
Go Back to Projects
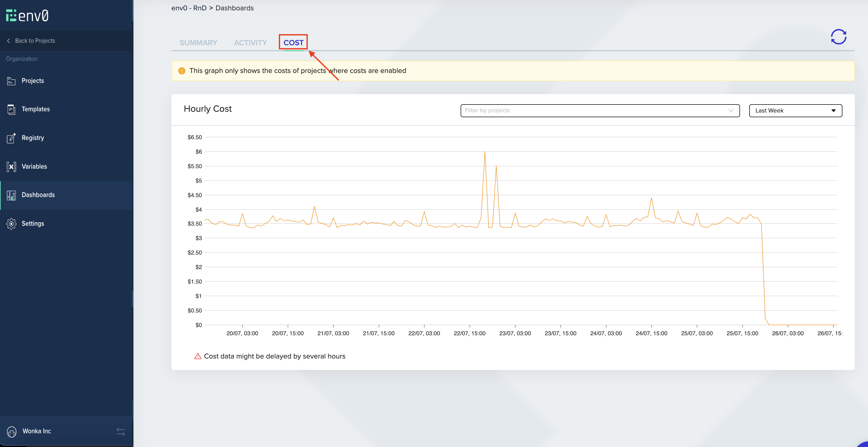point(35,41)
